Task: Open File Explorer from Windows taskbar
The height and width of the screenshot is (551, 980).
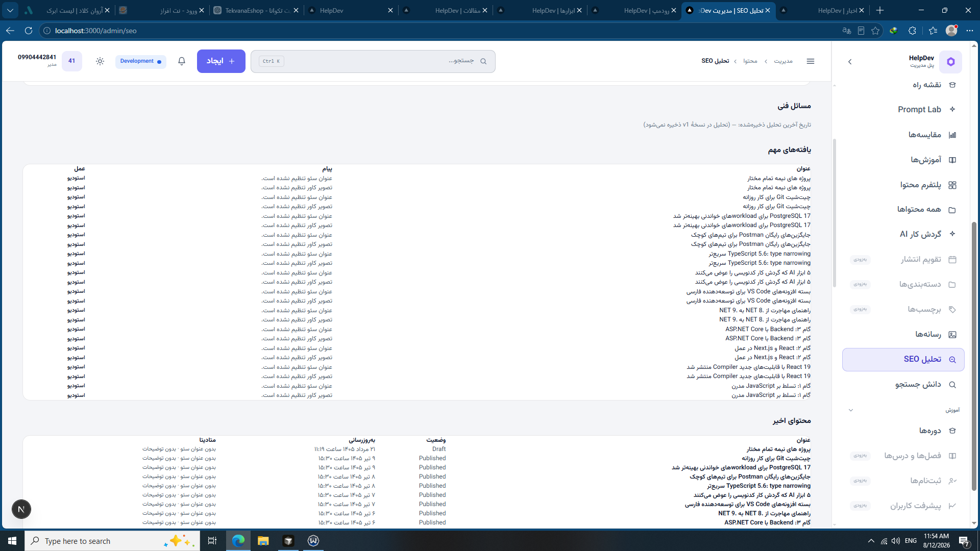Action: pyautogui.click(x=263, y=541)
